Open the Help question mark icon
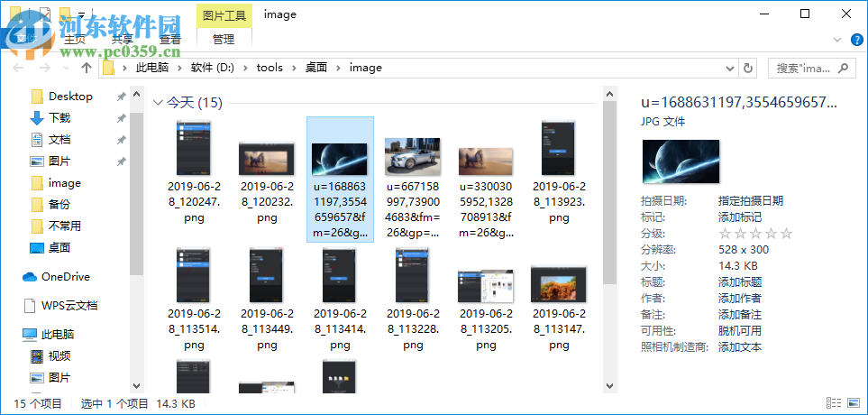Image resolution: width=868 pixels, height=415 pixels. point(855,40)
